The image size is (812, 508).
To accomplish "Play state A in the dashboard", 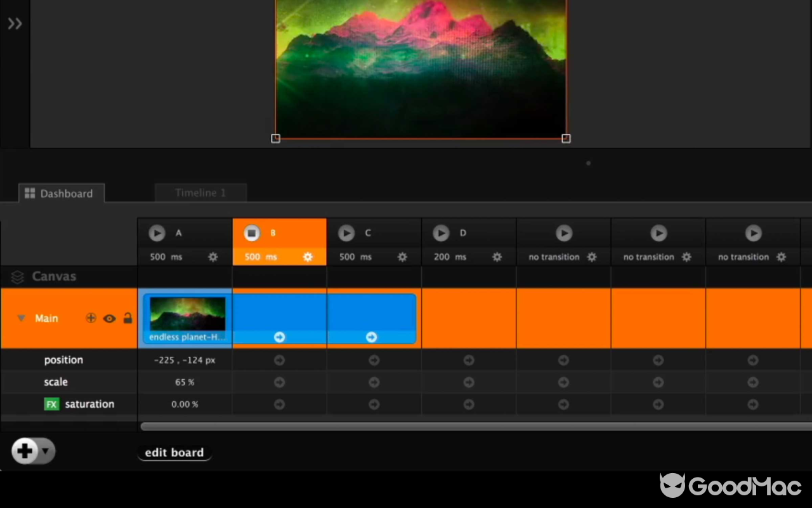I will 157,233.
